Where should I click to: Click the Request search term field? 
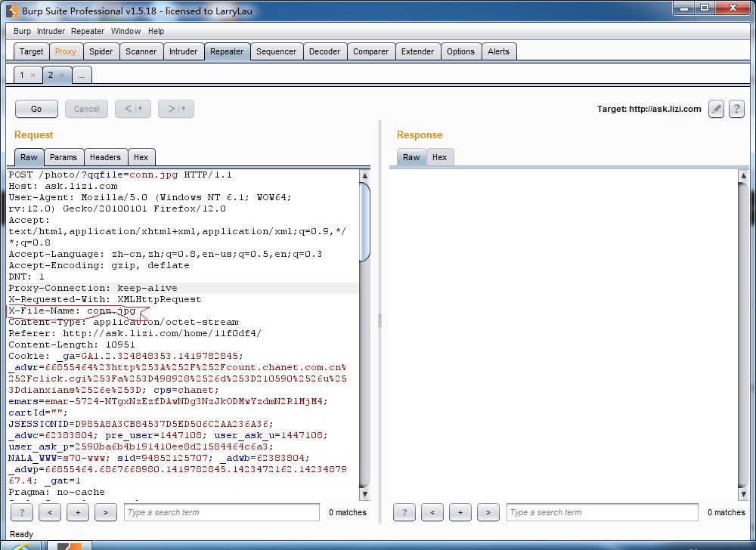point(222,512)
